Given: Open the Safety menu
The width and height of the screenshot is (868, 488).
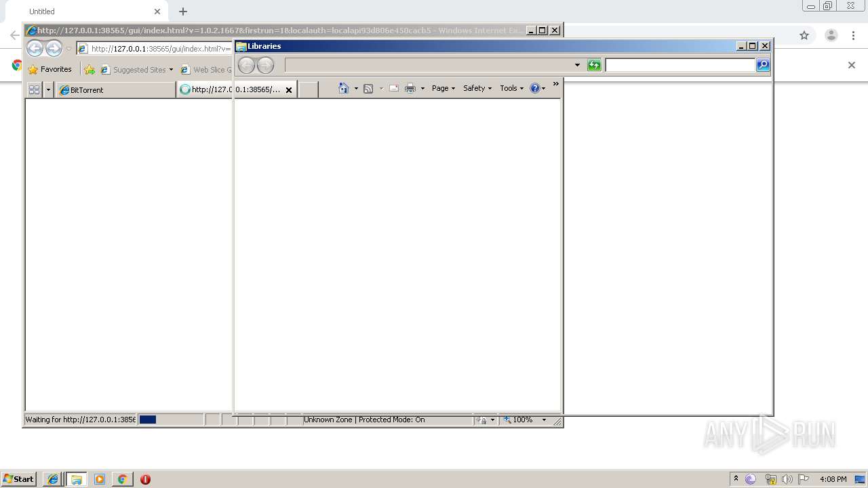Looking at the screenshot, I should click(477, 88).
